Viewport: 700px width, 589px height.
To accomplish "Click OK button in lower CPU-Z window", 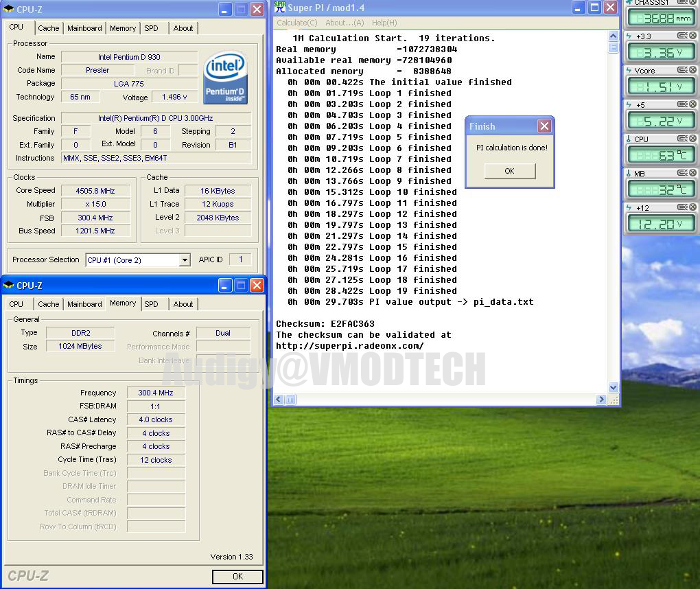I will tap(237, 577).
